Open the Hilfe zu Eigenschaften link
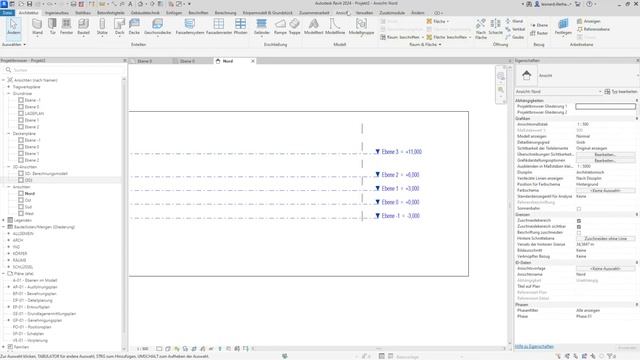640x360 pixels. coord(534,347)
